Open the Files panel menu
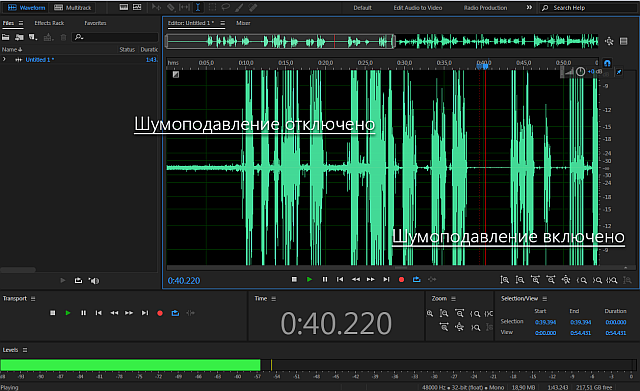The height and width of the screenshot is (391, 640). (x=21, y=23)
